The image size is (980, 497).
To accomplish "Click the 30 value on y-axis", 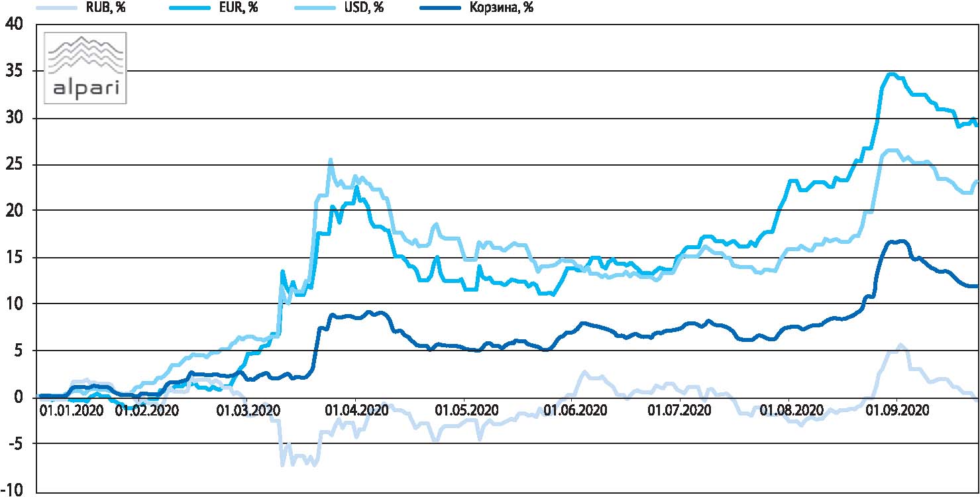I will click(x=13, y=118).
